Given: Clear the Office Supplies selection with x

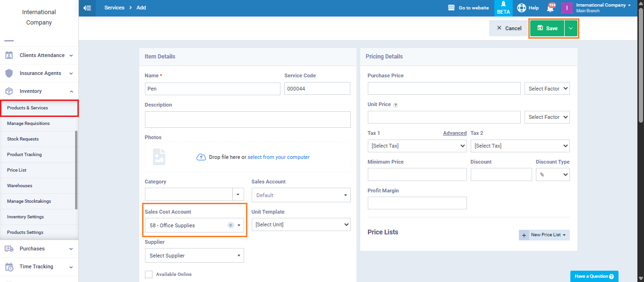Looking at the screenshot, I should point(230,225).
